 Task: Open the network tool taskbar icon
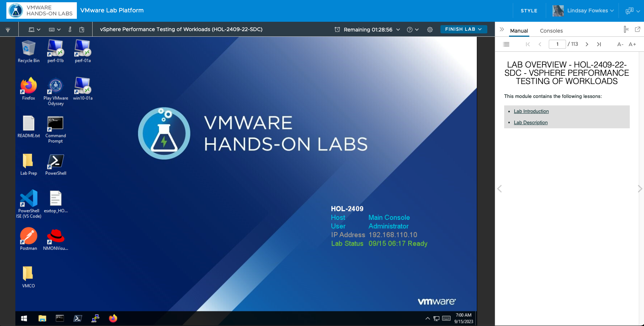coord(95,318)
